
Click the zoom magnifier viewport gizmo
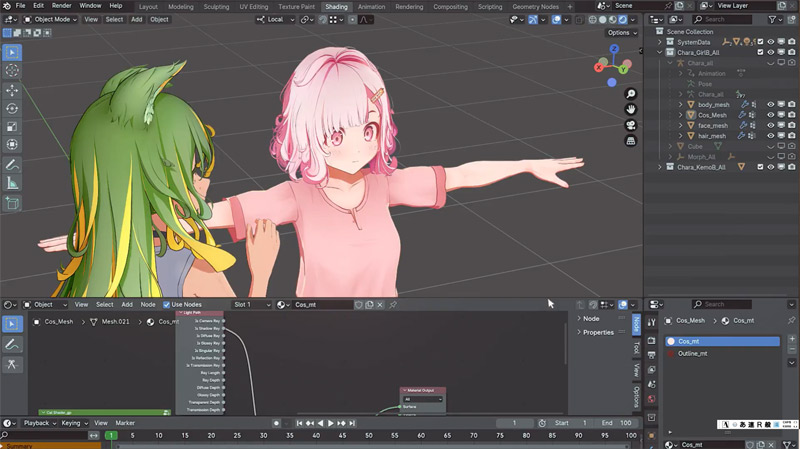pyautogui.click(x=631, y=94)
